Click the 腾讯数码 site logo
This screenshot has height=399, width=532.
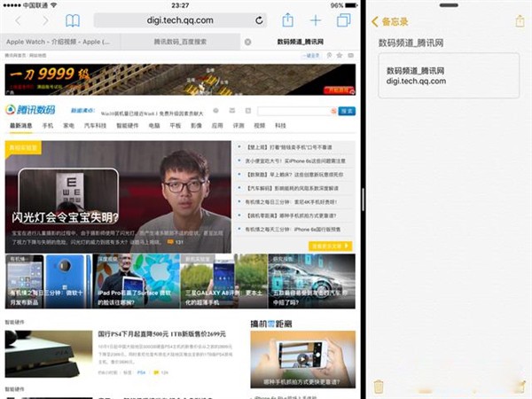[x=30, y=110]
